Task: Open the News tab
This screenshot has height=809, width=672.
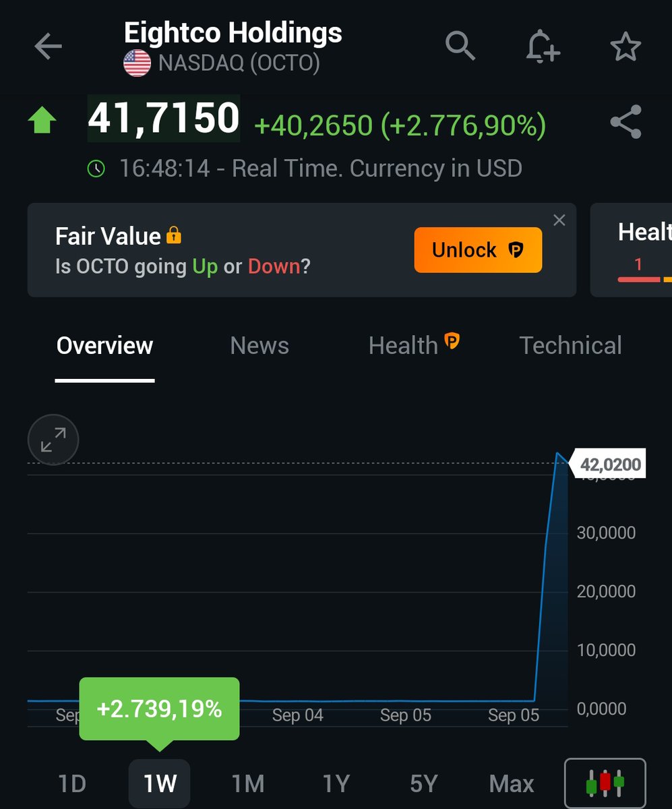Action: 259,346
